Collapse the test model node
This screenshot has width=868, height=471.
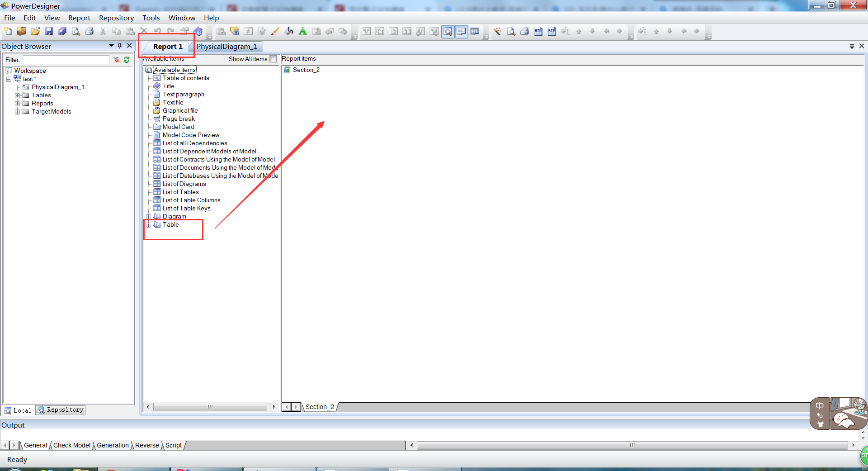click(9, 79)
